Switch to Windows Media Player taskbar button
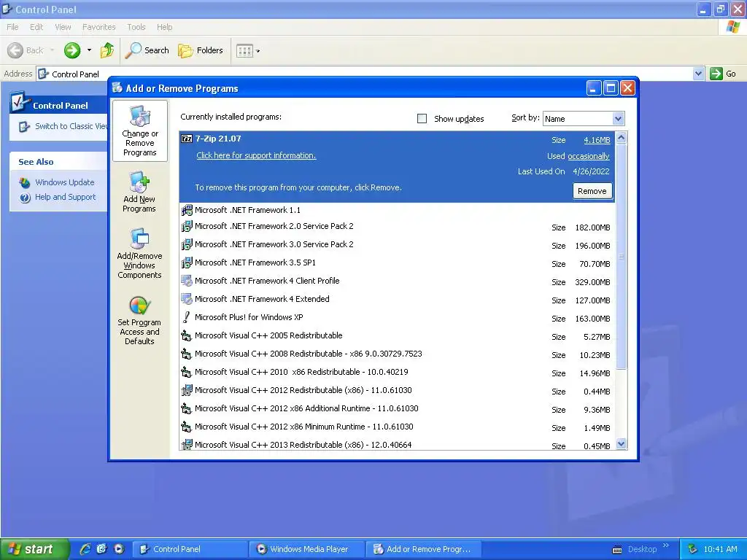747x560 pixels. 306,549
